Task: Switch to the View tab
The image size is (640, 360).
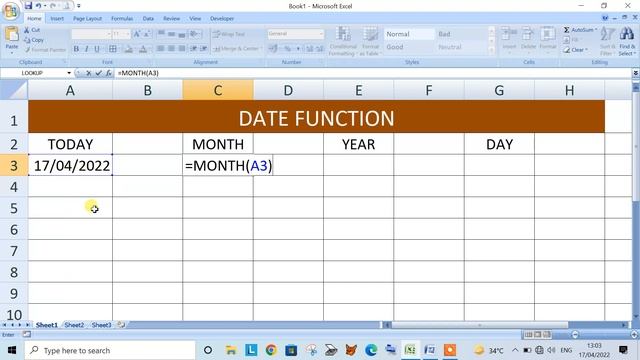Action: tap(195, 19)
